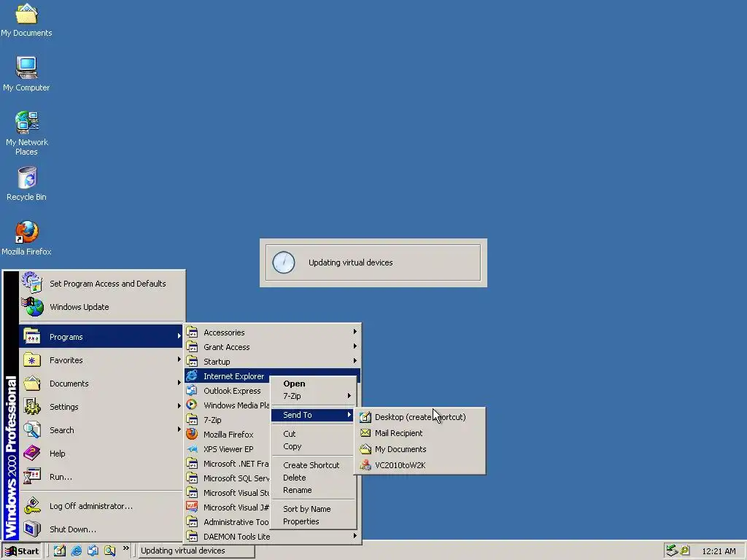
Task: Click the Administrative Tools folder icon
Action: (x=192, y=522)
